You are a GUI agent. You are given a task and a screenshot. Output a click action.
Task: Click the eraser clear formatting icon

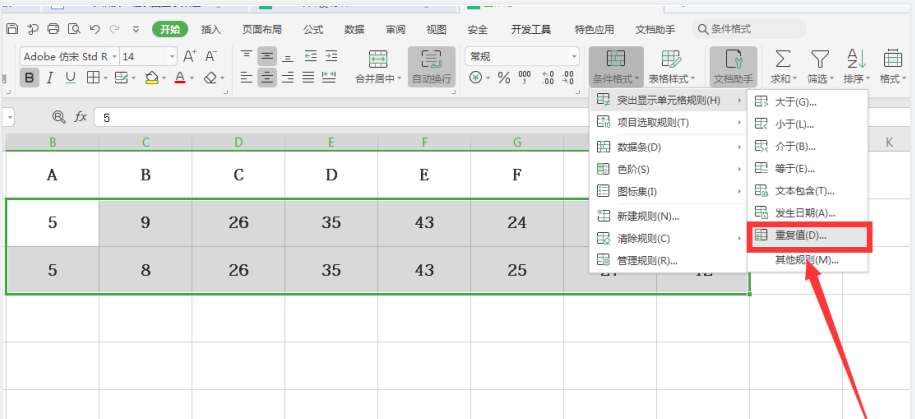[210, 78]
